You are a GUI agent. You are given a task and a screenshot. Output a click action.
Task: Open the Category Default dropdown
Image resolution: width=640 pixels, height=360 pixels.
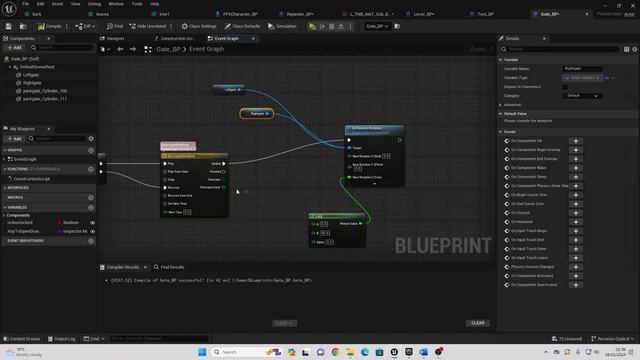[582, 96]
